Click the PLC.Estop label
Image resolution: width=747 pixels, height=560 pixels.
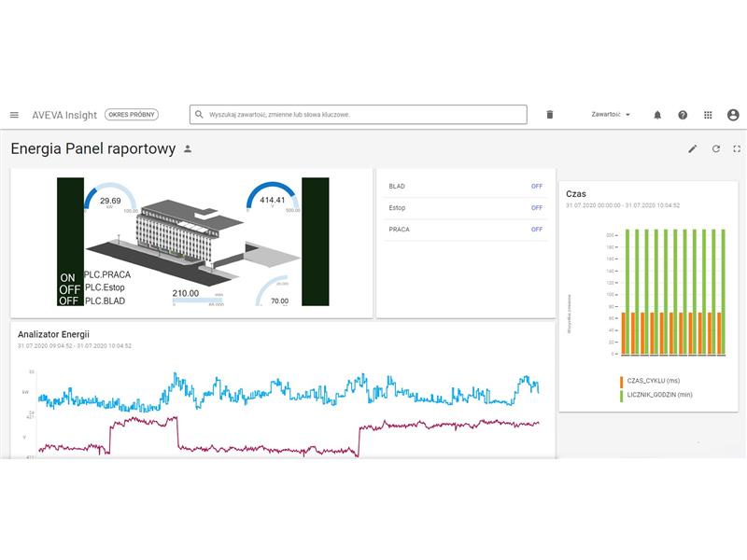tap(105, 287)
